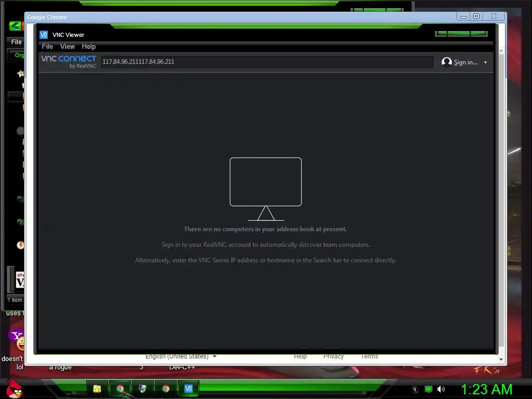Click the Sign in user avatar icon
Screen dimensions: 532x399
(x=446, y=62)
